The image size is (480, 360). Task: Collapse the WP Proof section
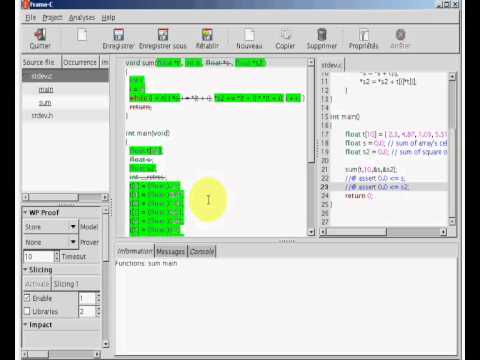[x=25, y=212]
